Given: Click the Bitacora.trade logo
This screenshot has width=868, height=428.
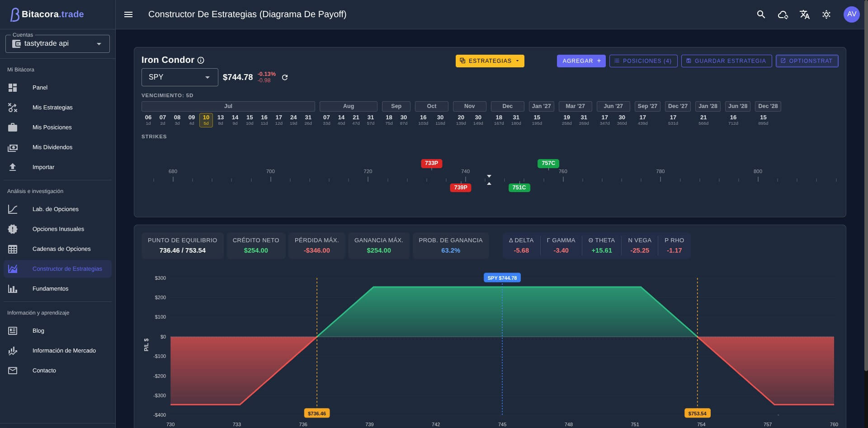Looking at the screenshot, I should 47,14.
